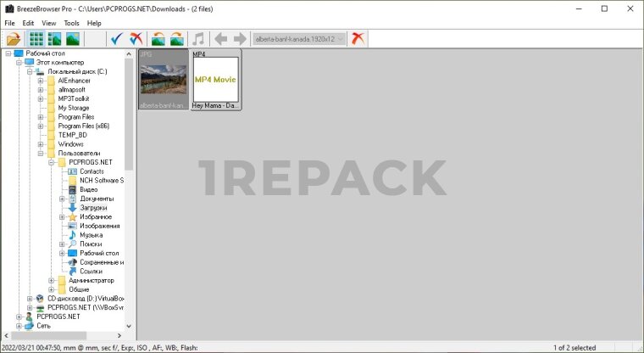The height and width of the screenshot is (353, 644).
Task: Open the image filename dropdown
Action: 340,39
